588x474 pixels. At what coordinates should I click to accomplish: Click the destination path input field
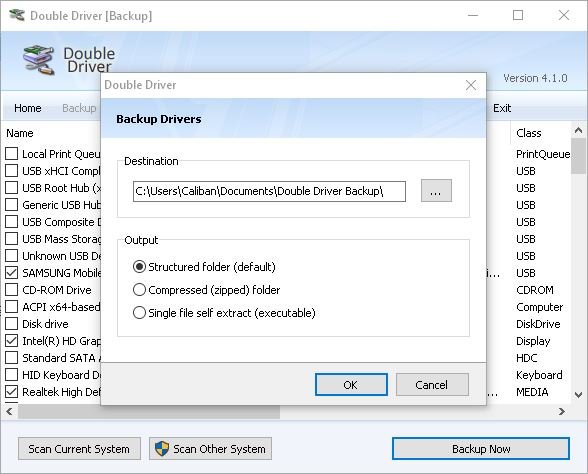[x=269, y=191]
